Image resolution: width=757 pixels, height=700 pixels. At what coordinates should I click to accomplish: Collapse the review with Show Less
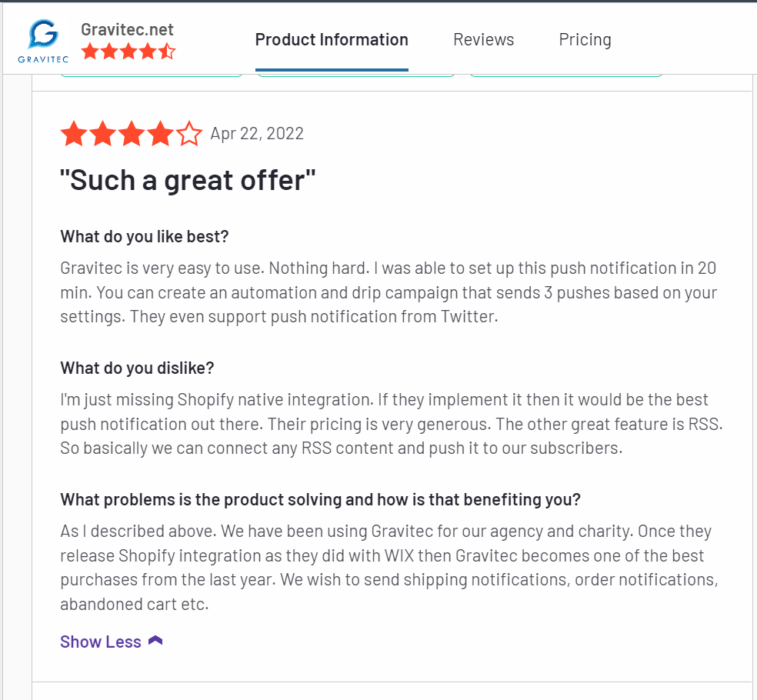pyautogui.click(x=101, y=642)
